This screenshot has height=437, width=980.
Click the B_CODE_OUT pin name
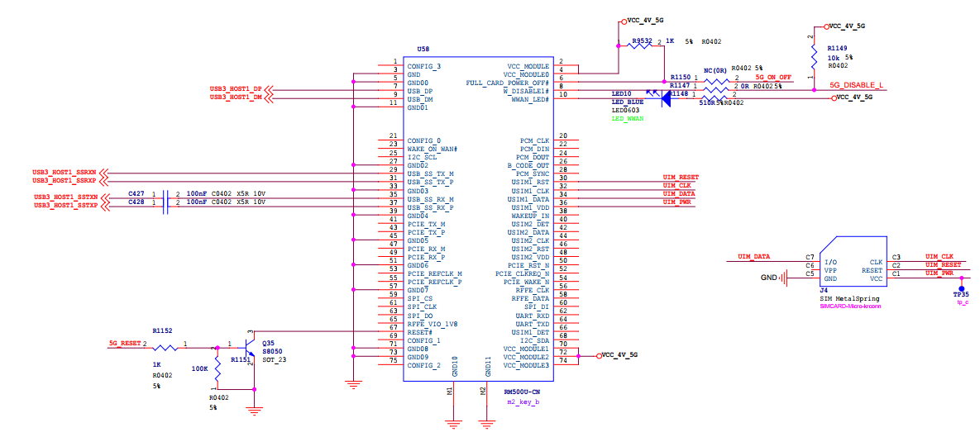(528, 165)
